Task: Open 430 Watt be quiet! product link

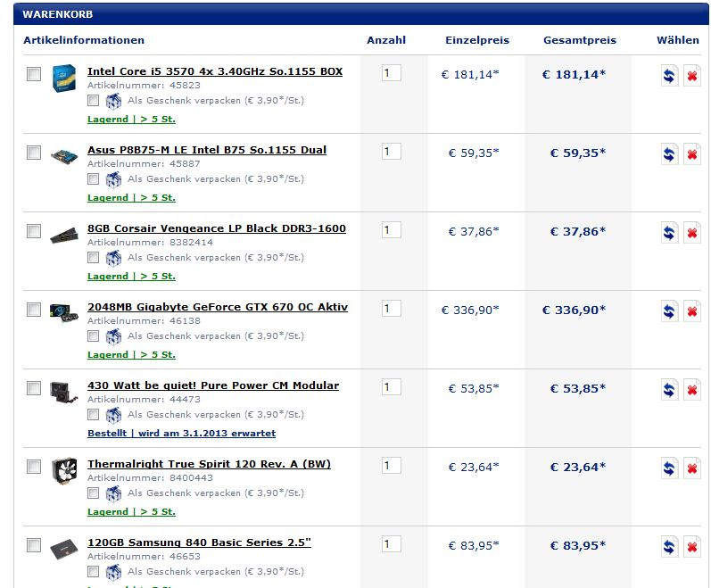Action: point(213,385)
